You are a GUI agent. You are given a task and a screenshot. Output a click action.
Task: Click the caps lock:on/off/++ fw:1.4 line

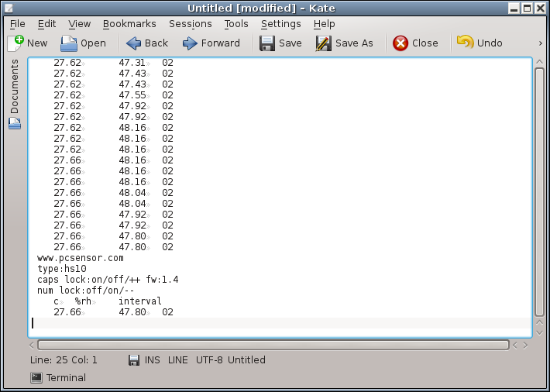tap(108, 280)
